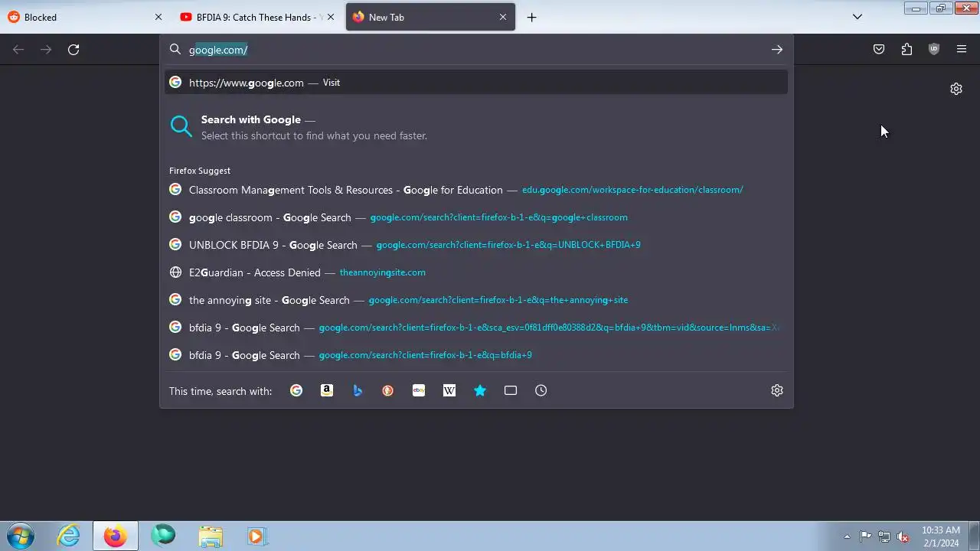Search with eBay engine icon
The image size is (980, 551).
click(x=419, y=390)
